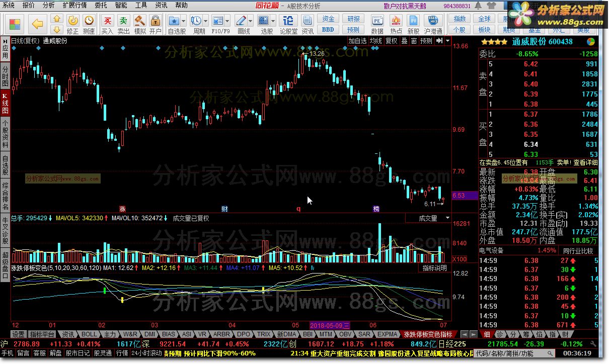Click the jump-to-end arrow icon in chart header
This screenshot has height=364, width=609.
[439, 41]
